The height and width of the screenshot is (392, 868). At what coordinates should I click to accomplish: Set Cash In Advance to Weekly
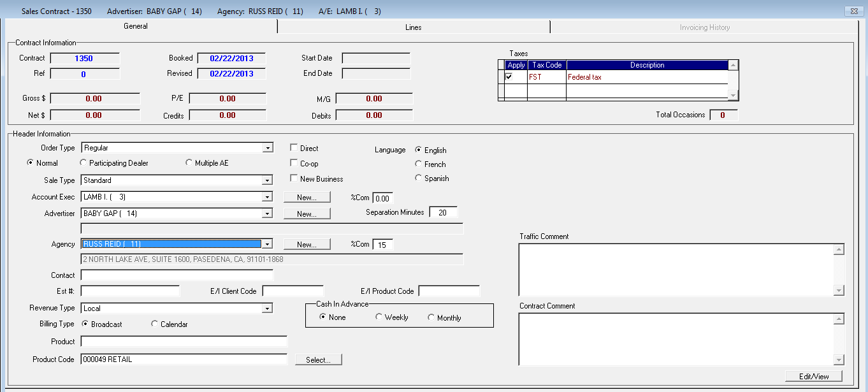click(x=379, y=317)
